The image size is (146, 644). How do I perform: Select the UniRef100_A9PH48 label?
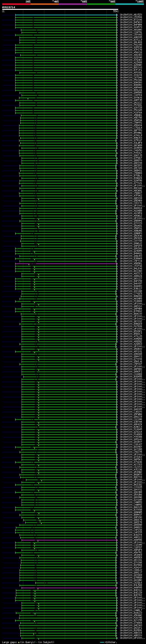coord(131,87)
